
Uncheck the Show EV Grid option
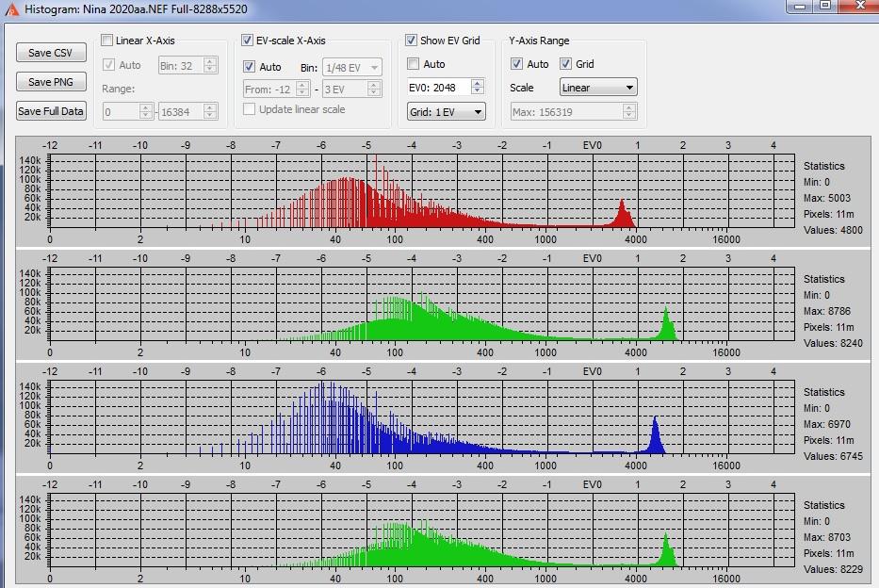click(x=411, y=41)
